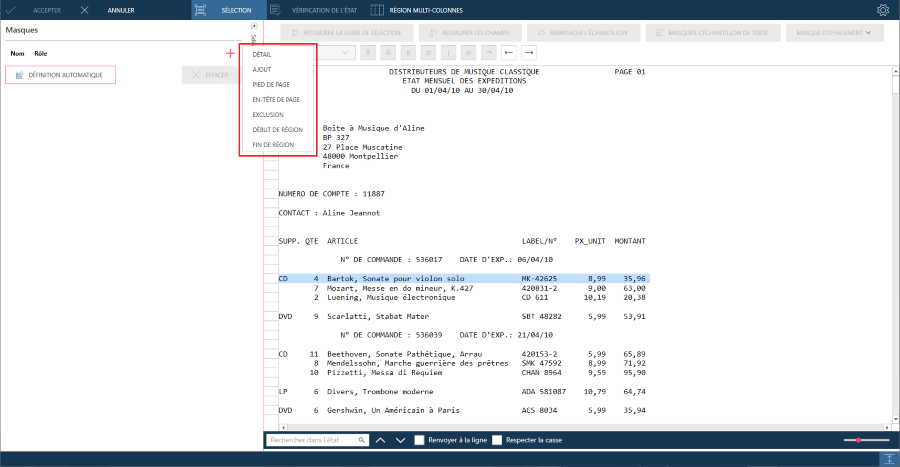
Task: Choose Détail from the mask menu
Action: click(262, 55)
